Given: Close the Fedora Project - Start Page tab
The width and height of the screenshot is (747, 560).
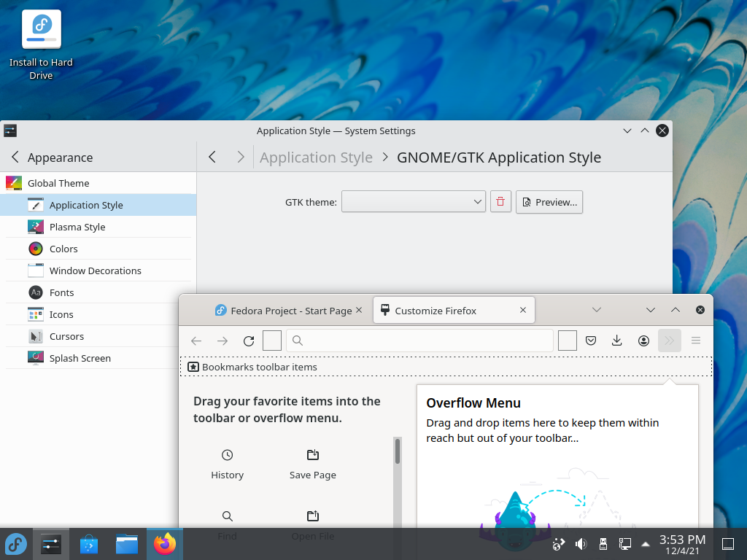Looking at the screenshot, I should point(359,310).
